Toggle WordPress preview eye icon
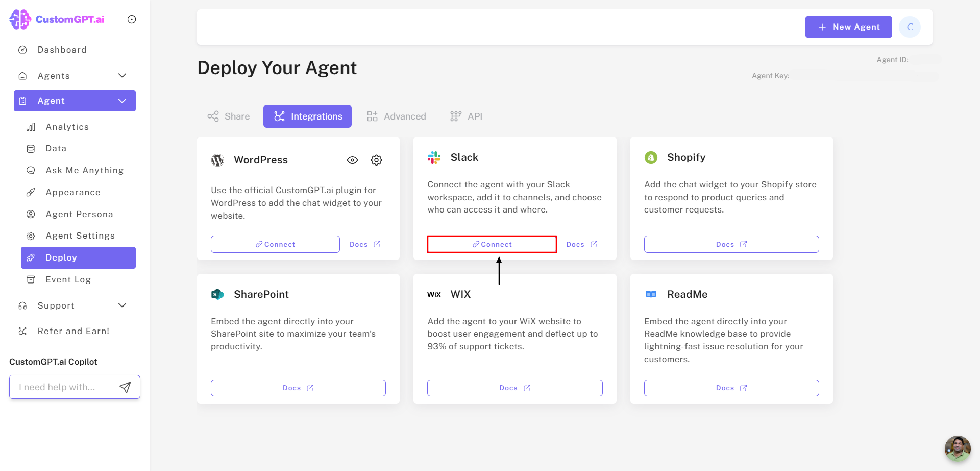This screenshot has width=980, height=471. pos(352,160)
